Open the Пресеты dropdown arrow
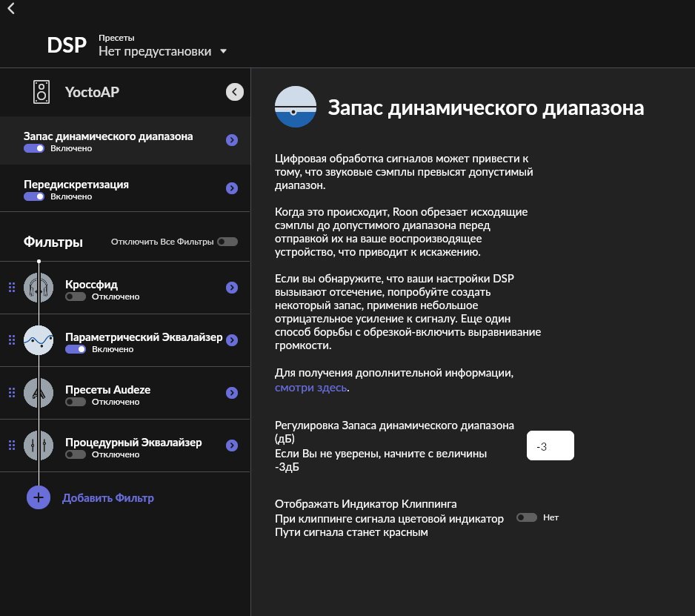The height and width of the screenshot is (616, 695). [x=224, y=51]
